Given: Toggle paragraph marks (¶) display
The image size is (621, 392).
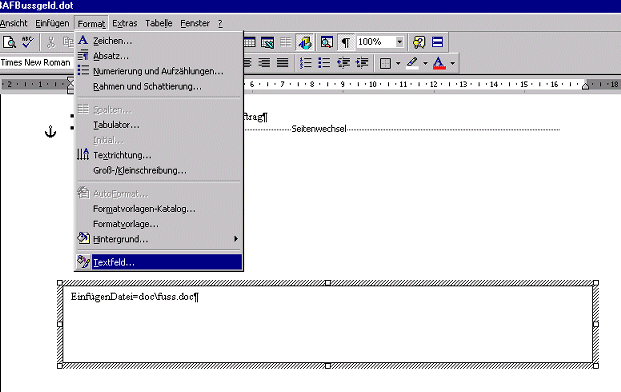Looking at the screenshot, I should pyautogui.click(x=346, y=42).
